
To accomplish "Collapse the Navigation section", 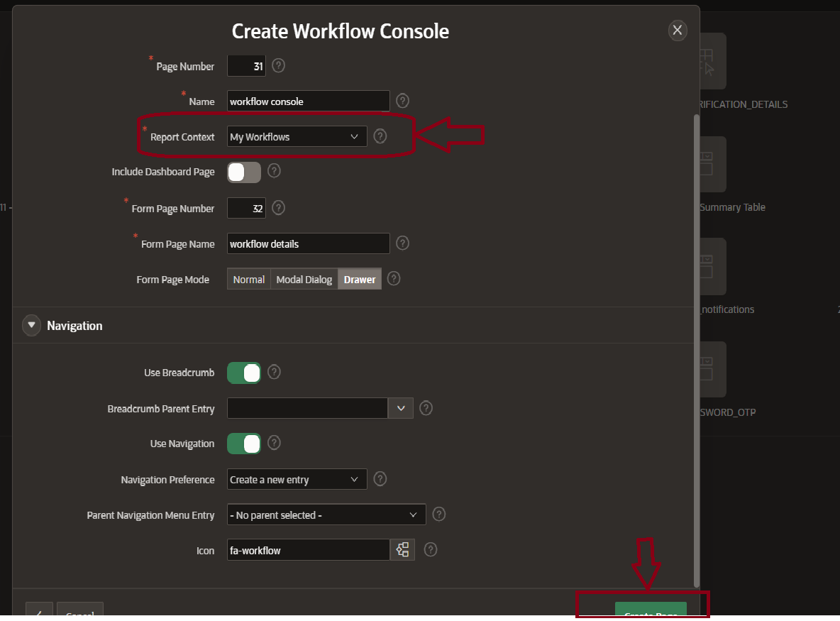I will (32, 325).
